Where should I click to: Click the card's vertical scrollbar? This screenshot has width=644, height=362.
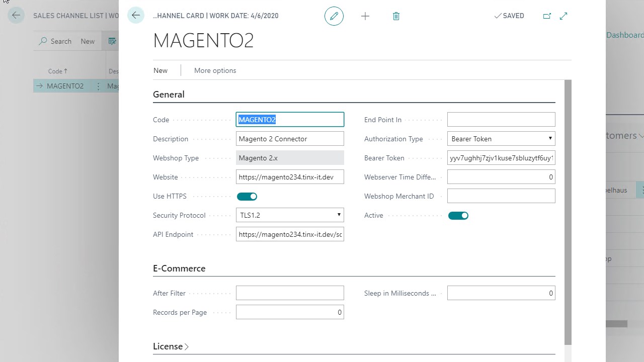[568, 212]
